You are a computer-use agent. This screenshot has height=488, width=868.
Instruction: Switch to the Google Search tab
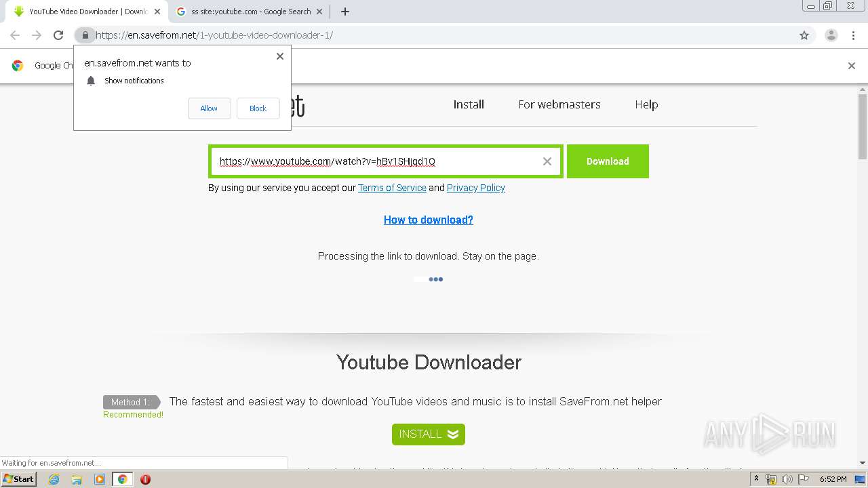coord(250,12)
